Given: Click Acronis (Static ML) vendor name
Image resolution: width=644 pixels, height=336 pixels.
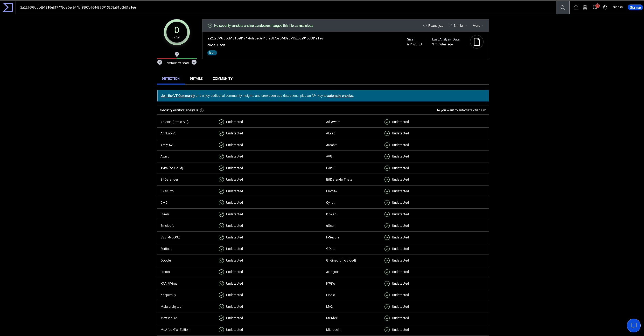Looking at the screenshot, I should 174,122.
